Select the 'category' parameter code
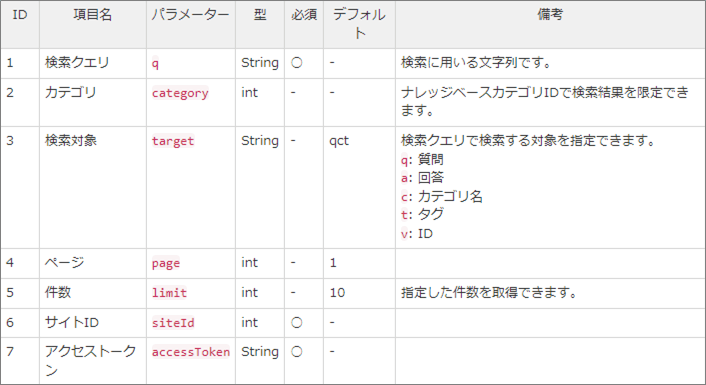 pos(180,93)
